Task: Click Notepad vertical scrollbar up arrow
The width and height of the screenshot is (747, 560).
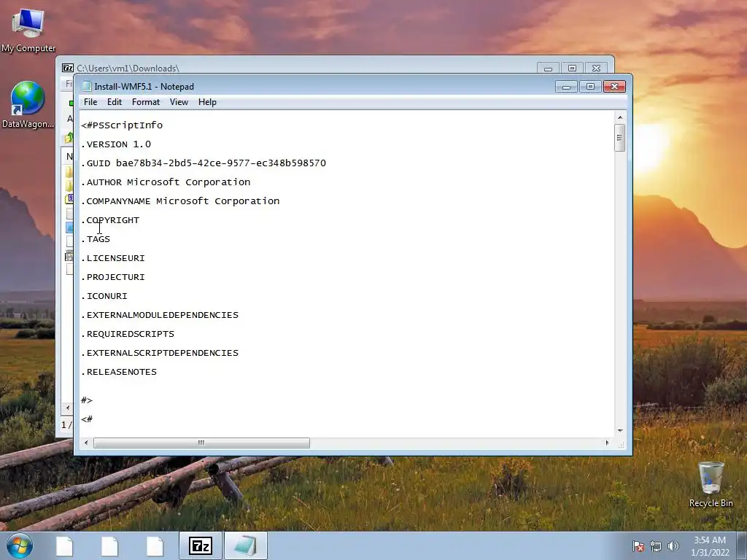Action: click(620, 117)
